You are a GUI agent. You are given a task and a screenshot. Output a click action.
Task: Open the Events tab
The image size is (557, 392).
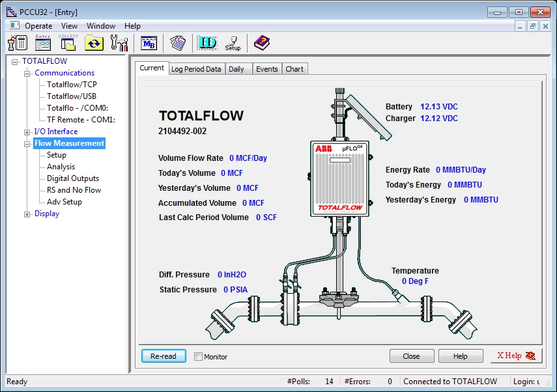(x=266, y=68)
